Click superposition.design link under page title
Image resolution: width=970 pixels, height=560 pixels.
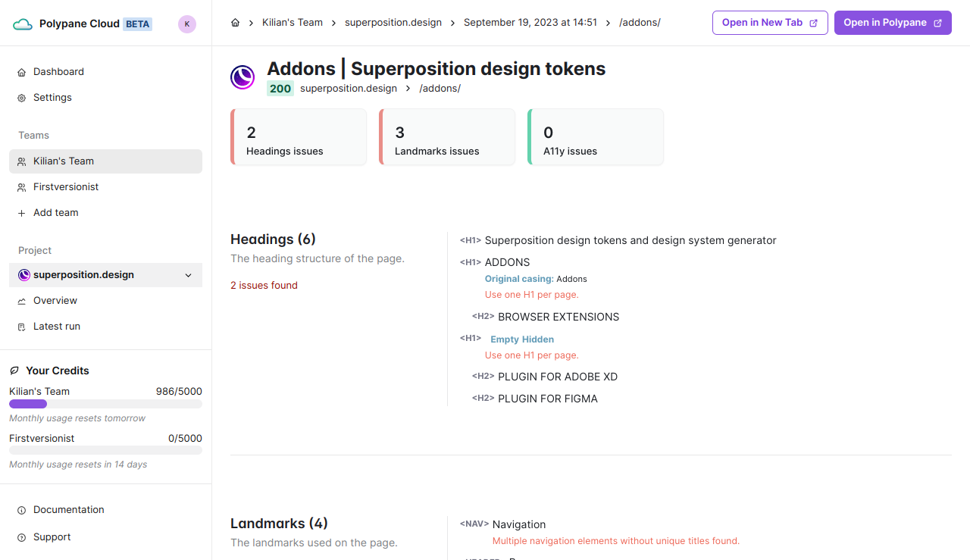pos(349,89)
